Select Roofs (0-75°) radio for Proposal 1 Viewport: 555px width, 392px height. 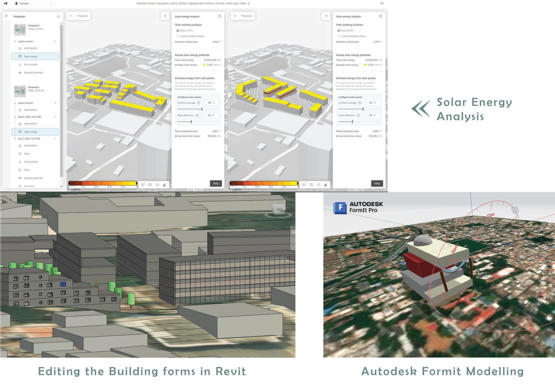(x=339, y=31)
